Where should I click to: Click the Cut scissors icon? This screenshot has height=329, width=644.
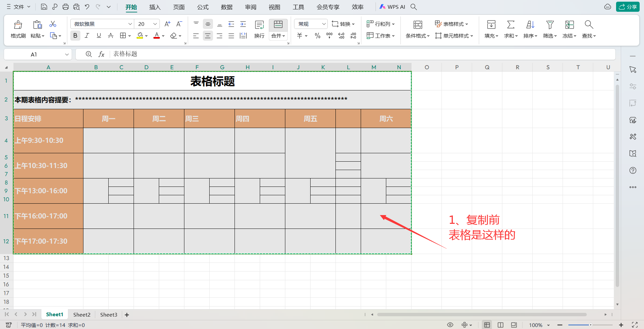[53, 24]
